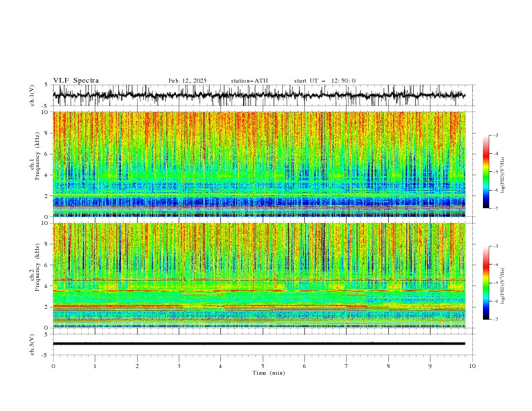The height and width of the screenshot is (411, 532).
Task: Click the "8" tick on ch.2 frequency axis
Action: [x=46, y=244]
